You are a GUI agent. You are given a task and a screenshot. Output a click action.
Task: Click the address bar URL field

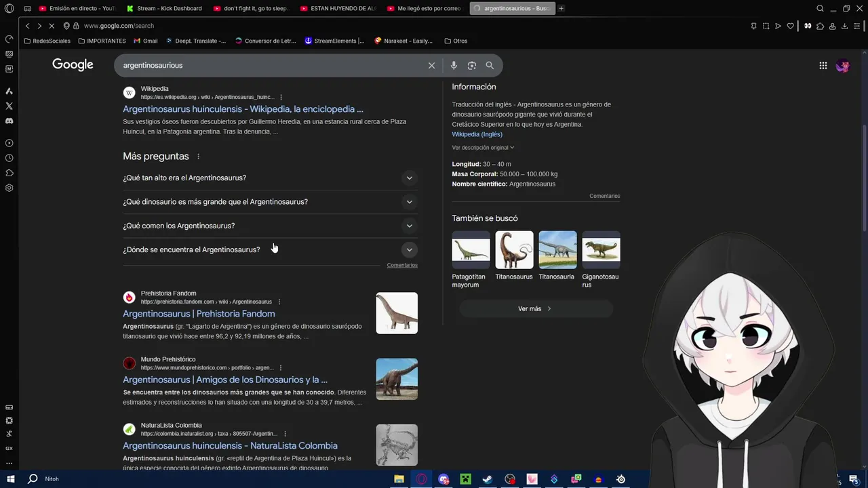click(407, 26)
